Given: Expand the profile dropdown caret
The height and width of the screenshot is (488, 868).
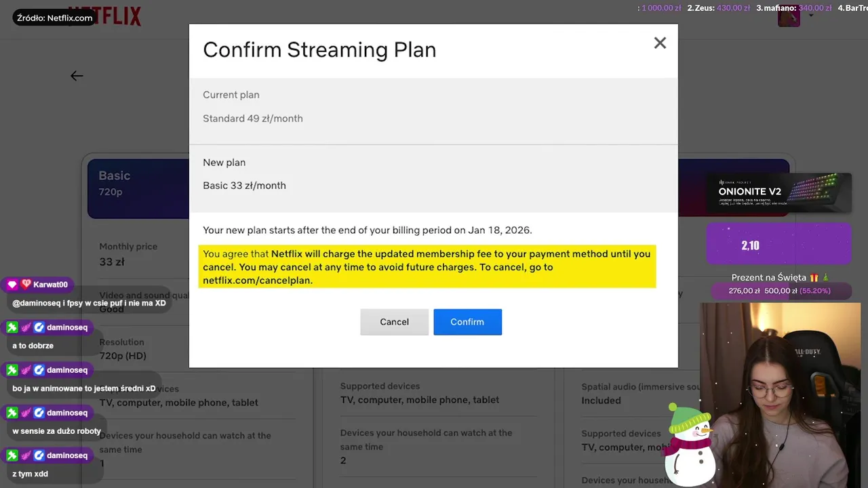Looking at the screenshot, I should coord(811,16).
